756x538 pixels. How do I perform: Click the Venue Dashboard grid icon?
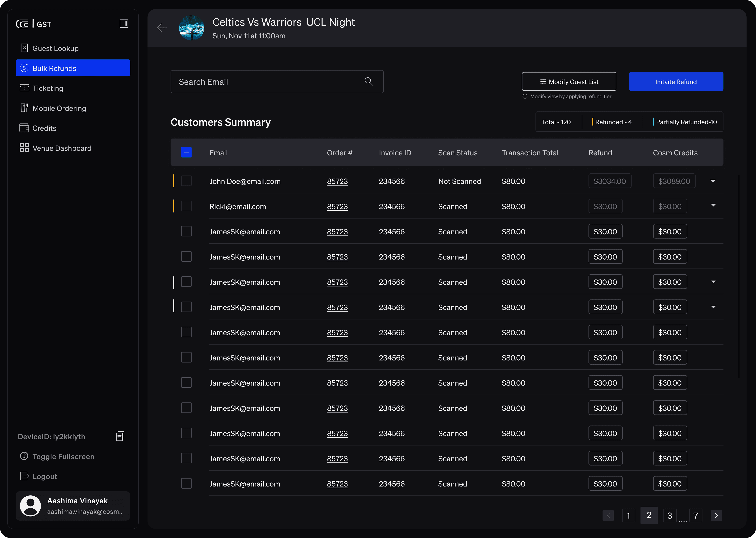tap(24, 148)
